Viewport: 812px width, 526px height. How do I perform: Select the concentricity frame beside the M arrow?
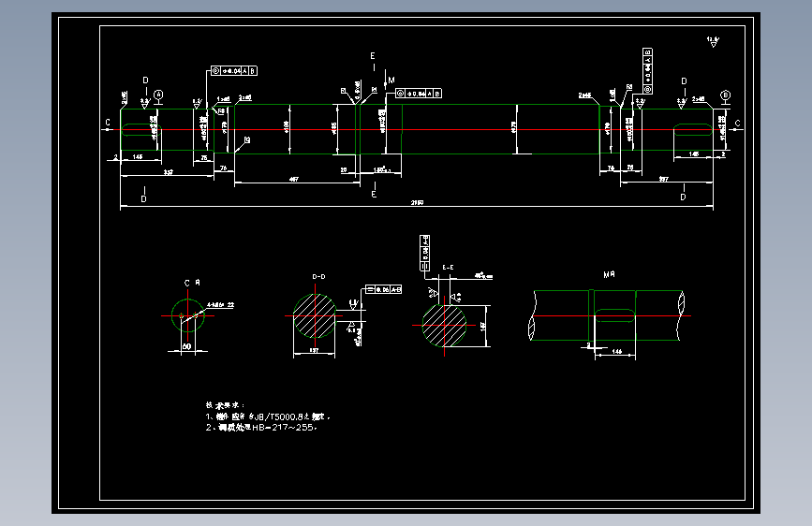click(x=419, y=94)
